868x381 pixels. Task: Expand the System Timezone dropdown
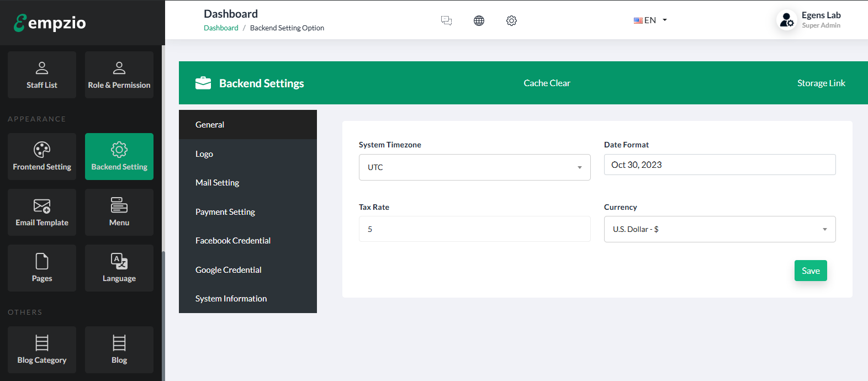[x=474, y=167]
